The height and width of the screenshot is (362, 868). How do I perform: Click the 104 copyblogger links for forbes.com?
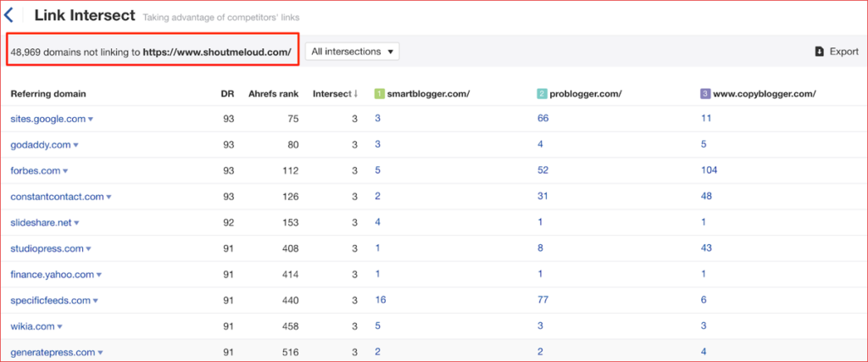tap(709, 170)
